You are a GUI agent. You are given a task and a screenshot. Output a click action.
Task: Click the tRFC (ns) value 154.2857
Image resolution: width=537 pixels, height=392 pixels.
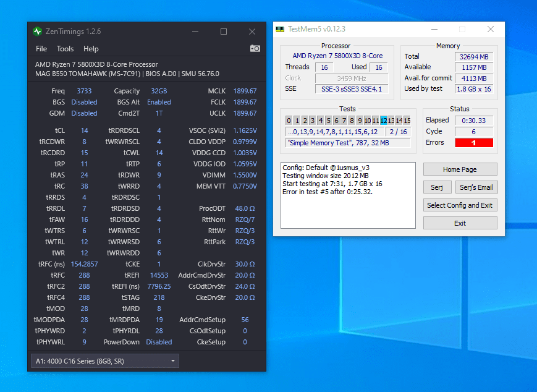pos(84,264)
